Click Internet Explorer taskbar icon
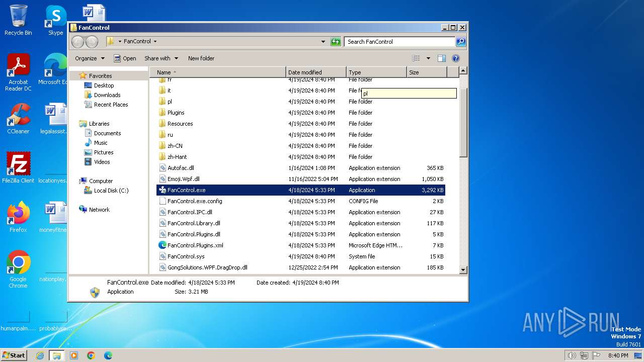 click(x=40, y=355)
